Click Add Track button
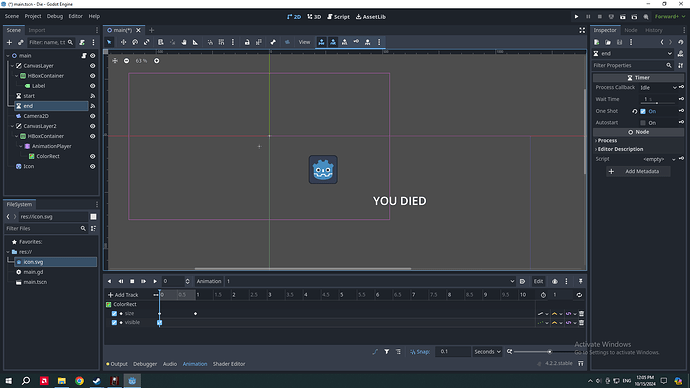 [123, 295]
